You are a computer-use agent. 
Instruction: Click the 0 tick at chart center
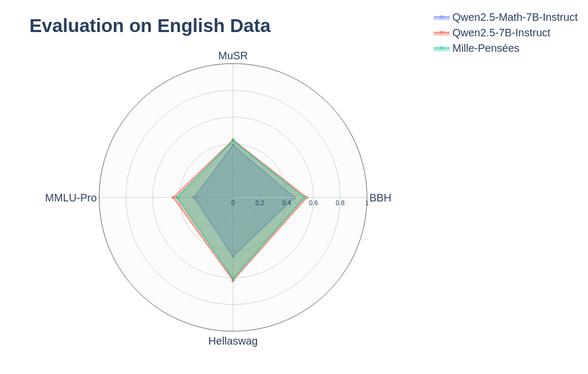[x=233, y=203]
